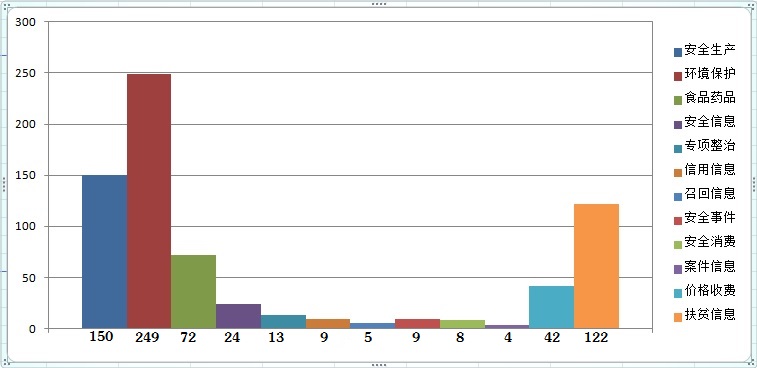Click the 案件信息 legend entry
This screenshot has height=368, width=757.
tap(705, 266)
